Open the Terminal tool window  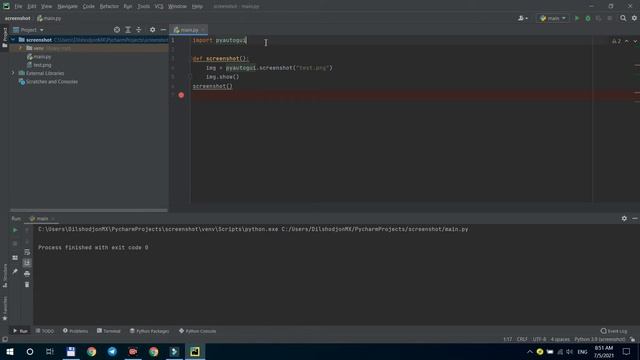pyautogui.click(x=109, y=331)
